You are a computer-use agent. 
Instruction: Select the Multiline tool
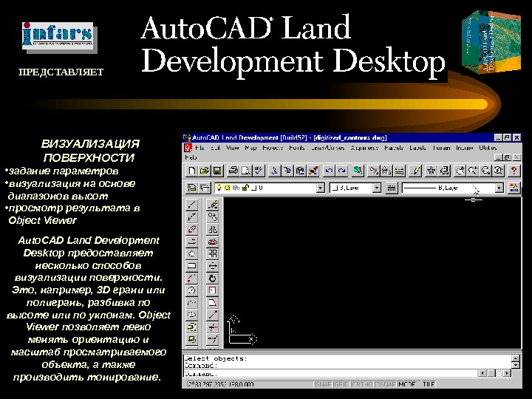(192, 229)
